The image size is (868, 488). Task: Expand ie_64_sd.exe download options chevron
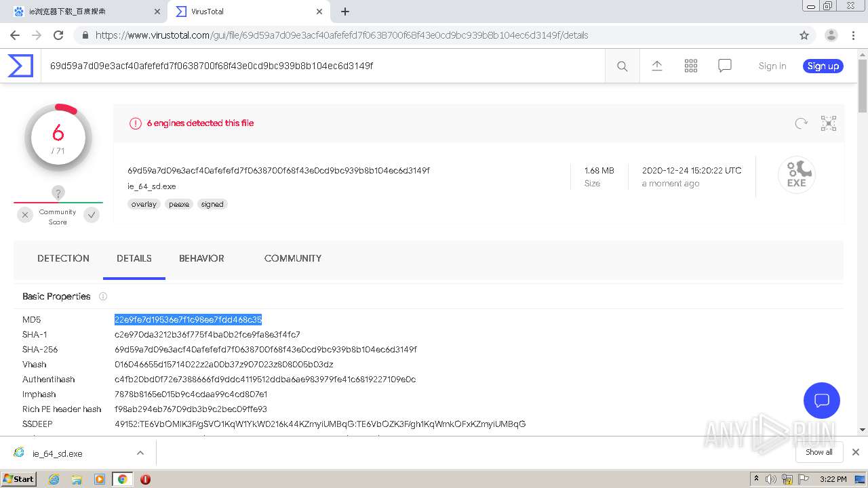[140, 453]
